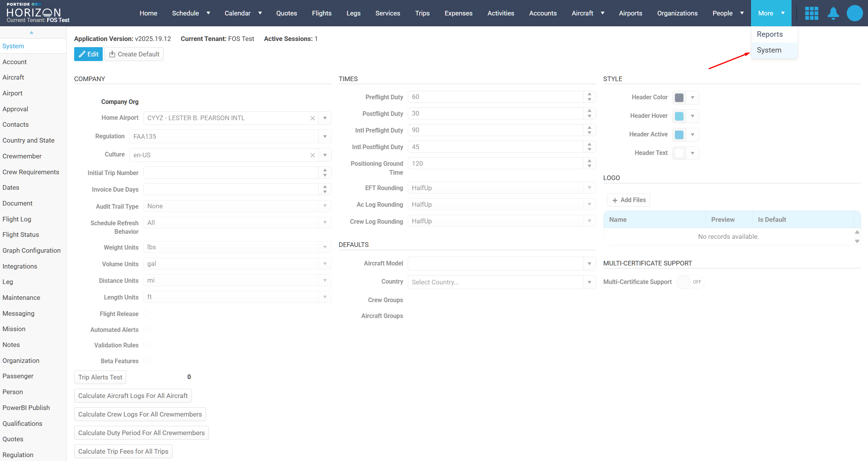
Task: Open the apps grid icon
Action: [x=811, y=13]
